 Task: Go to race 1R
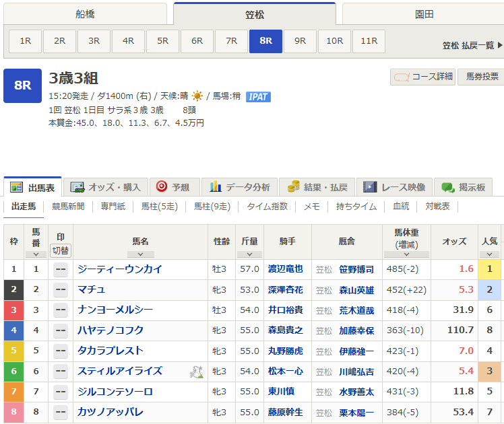pos(26,41)
